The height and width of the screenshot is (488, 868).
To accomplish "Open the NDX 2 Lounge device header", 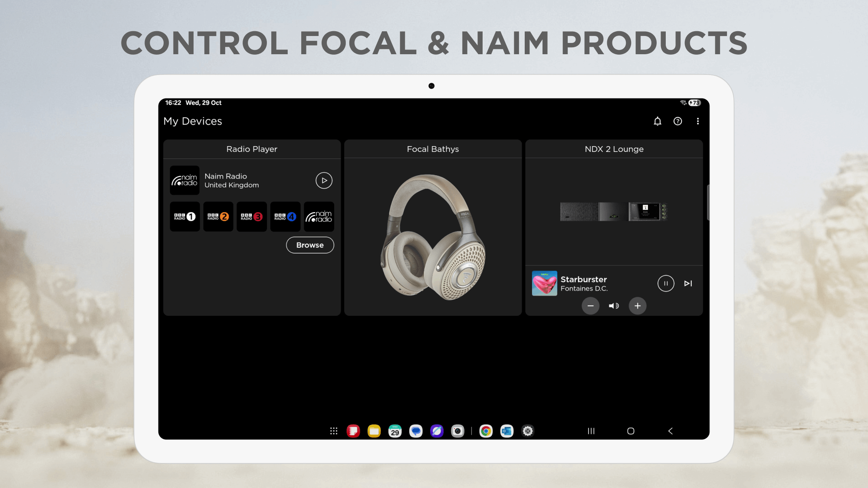I will click(614, 149).
